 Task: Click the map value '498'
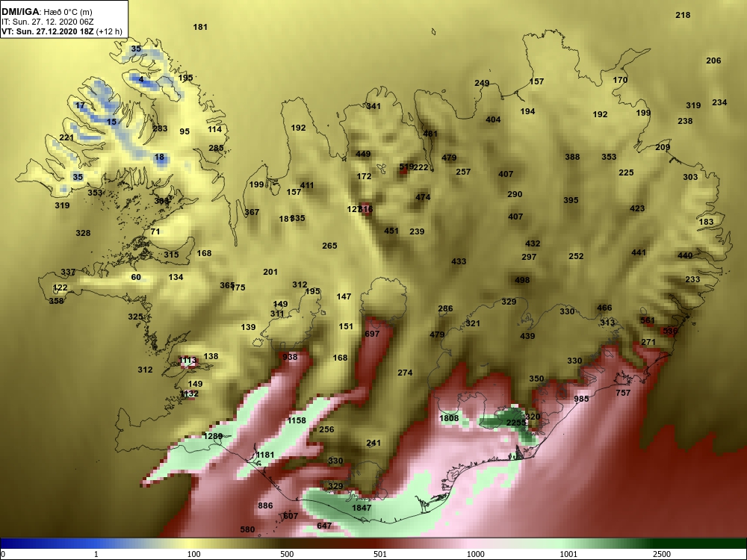[x=522, y=280]
